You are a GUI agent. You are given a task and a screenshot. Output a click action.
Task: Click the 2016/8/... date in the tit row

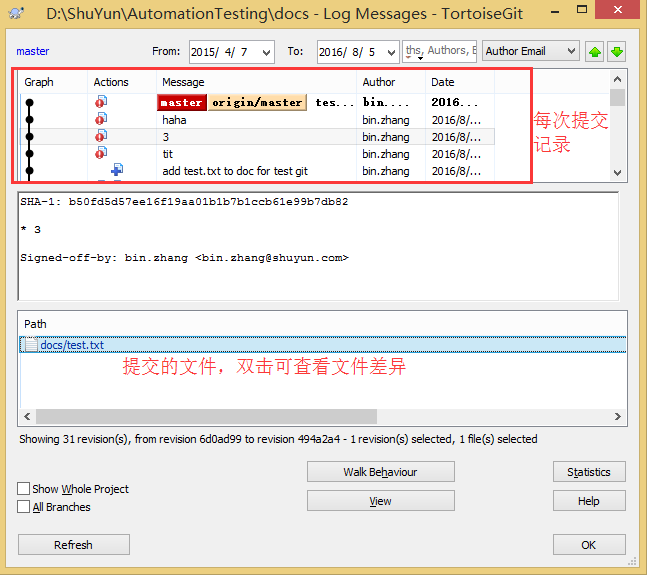456,154
